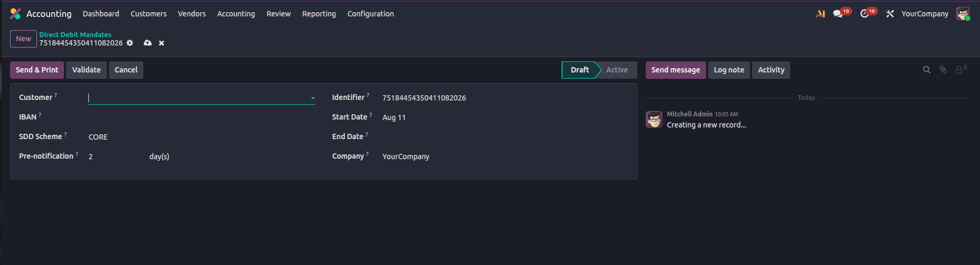
Task: Click the Customer label help mark
Action: (x=56, y=95)
